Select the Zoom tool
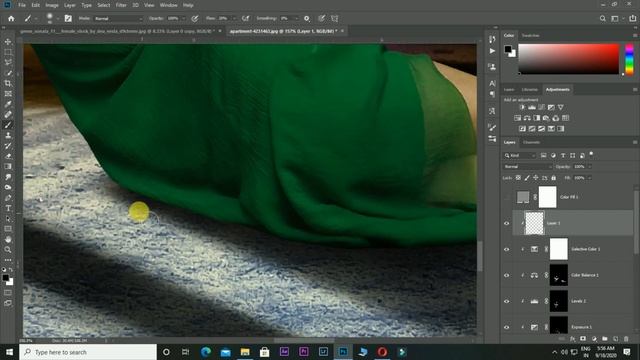Screen dimensions: 640x360 tap(8, 250)
